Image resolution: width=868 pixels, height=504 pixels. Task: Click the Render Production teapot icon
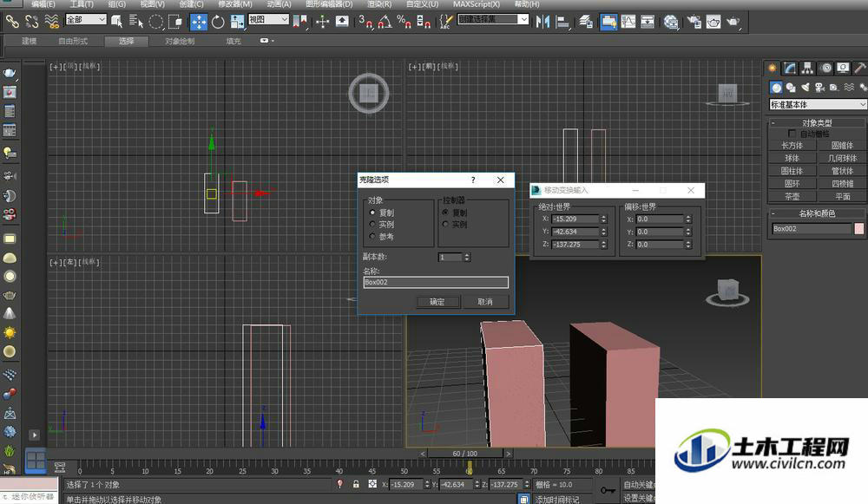(x=733, y=22)
